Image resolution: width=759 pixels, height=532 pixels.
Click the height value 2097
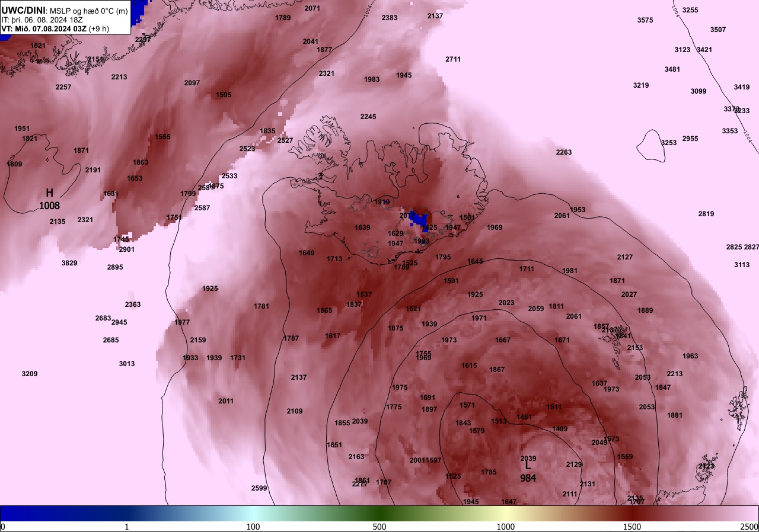(x=192, y=83)
